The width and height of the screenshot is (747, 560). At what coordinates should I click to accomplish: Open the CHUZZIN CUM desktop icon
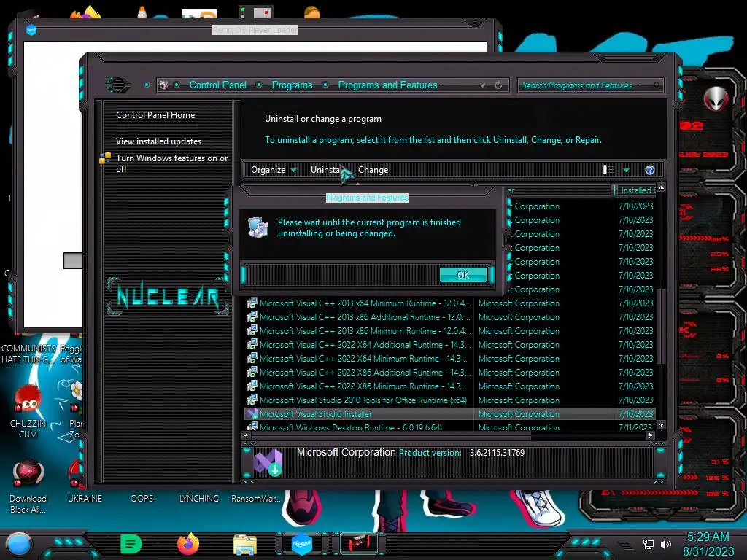(28, 411)
